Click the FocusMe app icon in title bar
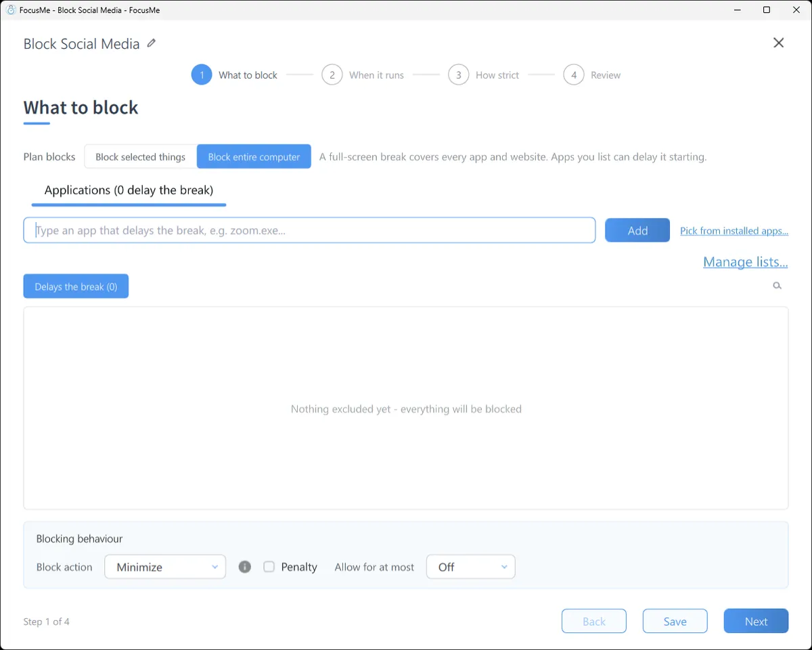 point(11,10)
